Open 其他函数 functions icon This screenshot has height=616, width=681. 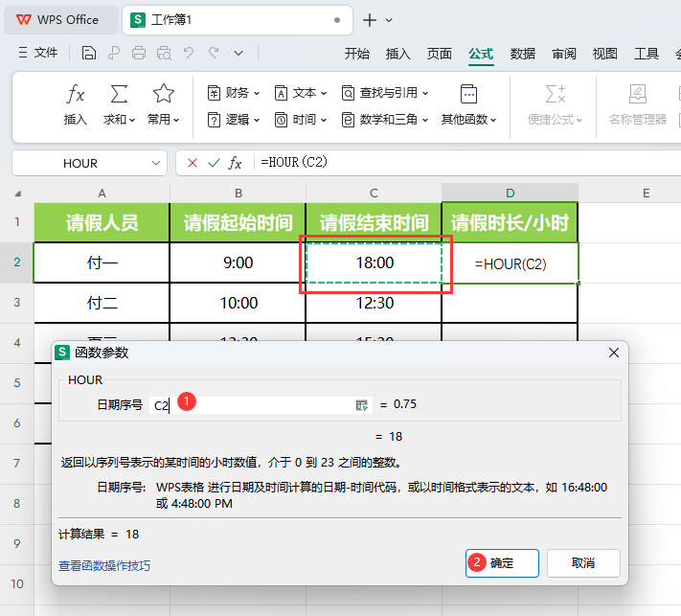click(468, 94)
